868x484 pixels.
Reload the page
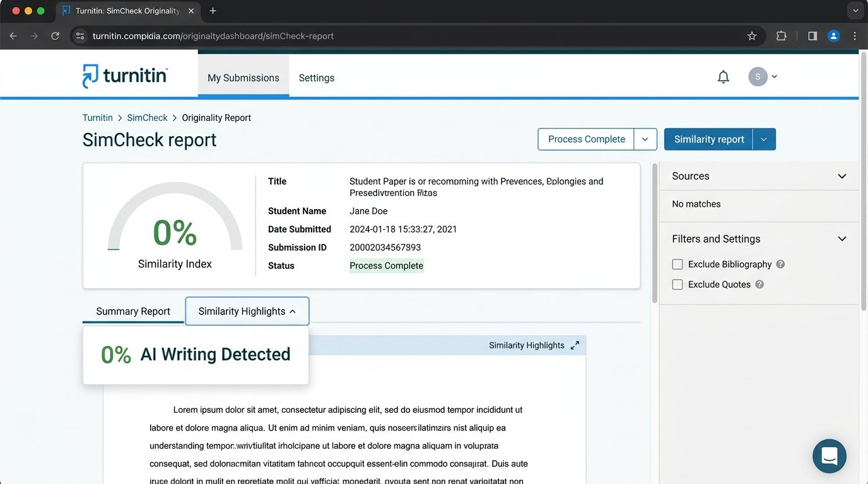point(56,36)
